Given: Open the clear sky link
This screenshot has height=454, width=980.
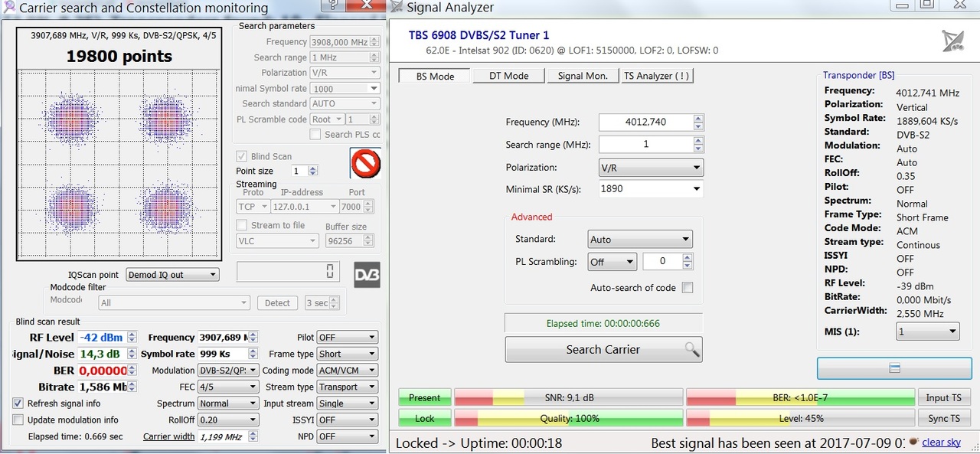Looking at the screenshot, I should pyautogui.click(x=941, y=442).
